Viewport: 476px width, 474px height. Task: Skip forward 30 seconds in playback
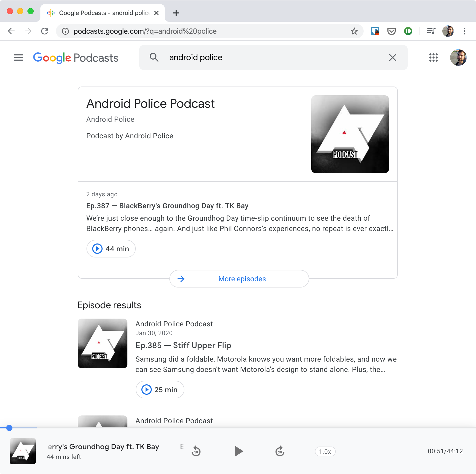click(280, 451)
